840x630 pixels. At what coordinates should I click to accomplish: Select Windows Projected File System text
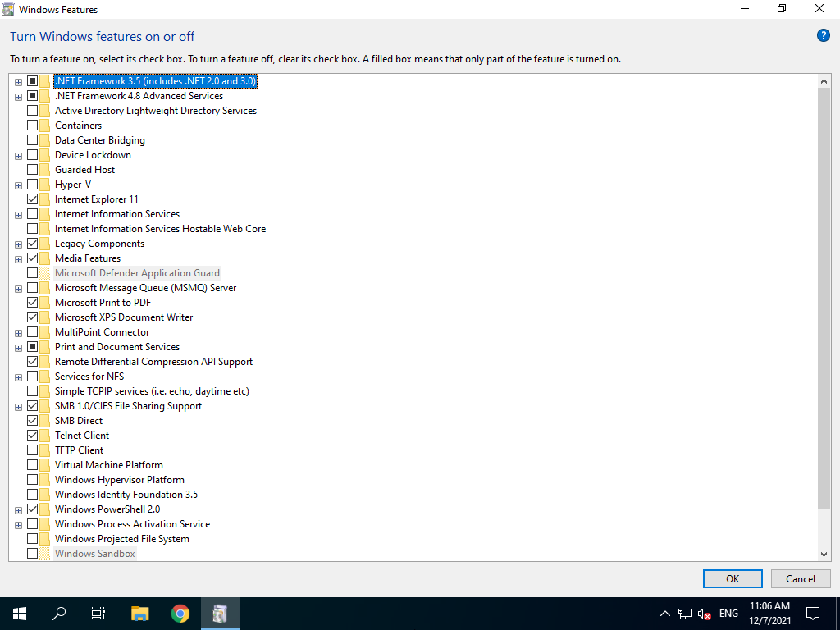click(121, 539)
